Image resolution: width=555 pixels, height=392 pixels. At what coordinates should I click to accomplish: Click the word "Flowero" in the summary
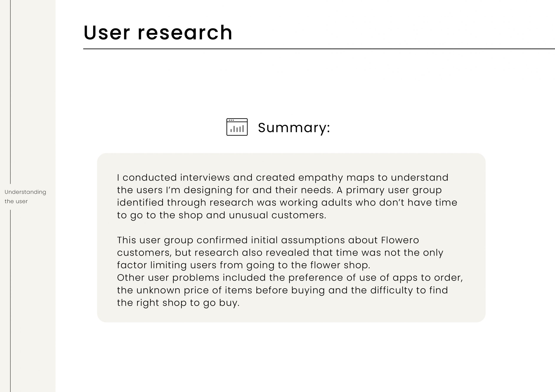pos(400,240)
